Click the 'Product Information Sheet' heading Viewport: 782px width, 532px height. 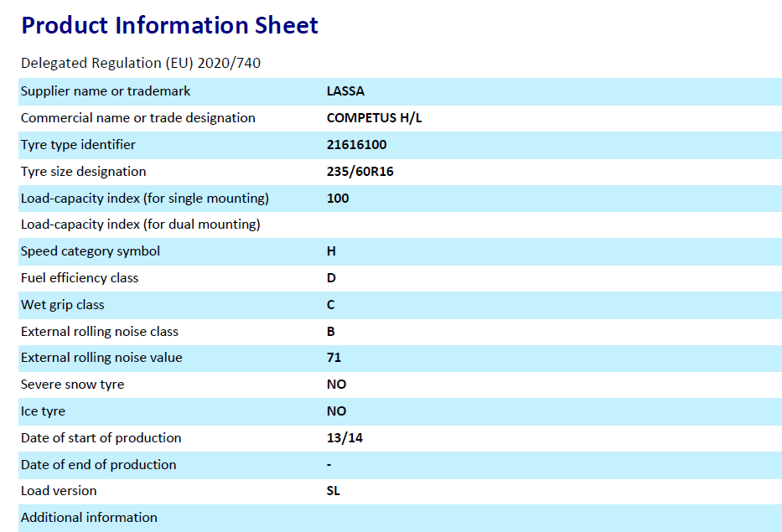pyautogui.click(x=169, y=25)
